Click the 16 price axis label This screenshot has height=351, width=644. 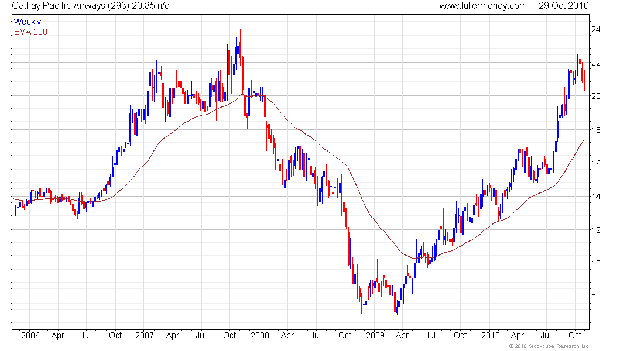[596, 163]
